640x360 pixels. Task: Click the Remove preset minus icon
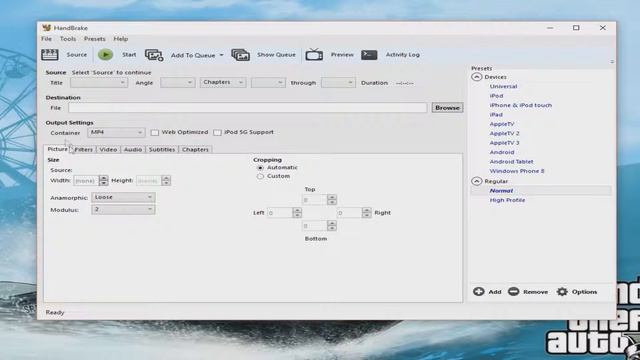pyautogui.click(x=513, y=291)
